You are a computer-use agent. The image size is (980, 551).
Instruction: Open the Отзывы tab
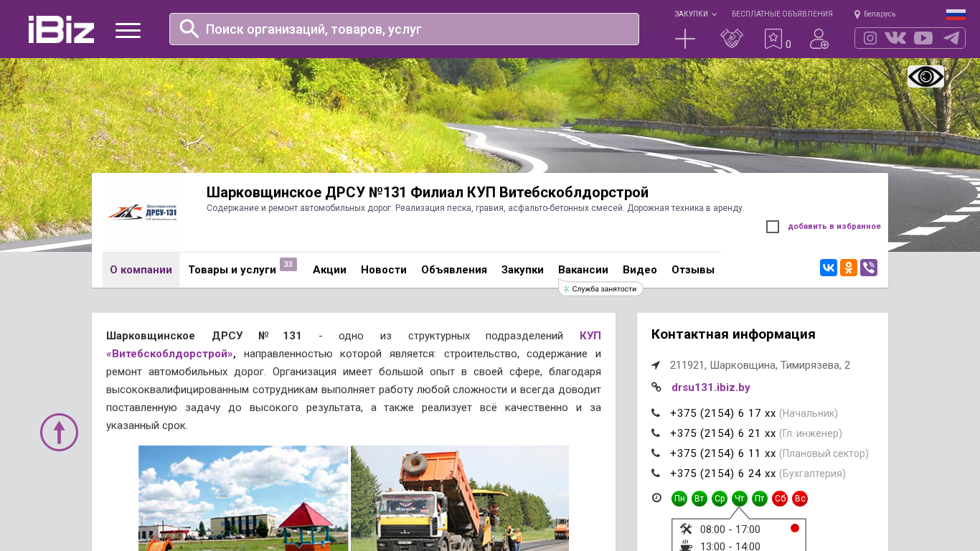pos(693,270)
